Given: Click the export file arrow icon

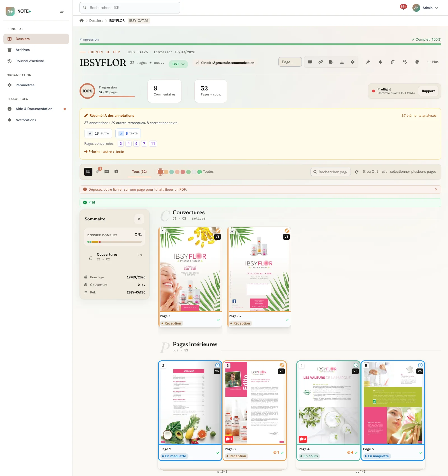Looking at the screenshot, I should (x=331, y=62).
